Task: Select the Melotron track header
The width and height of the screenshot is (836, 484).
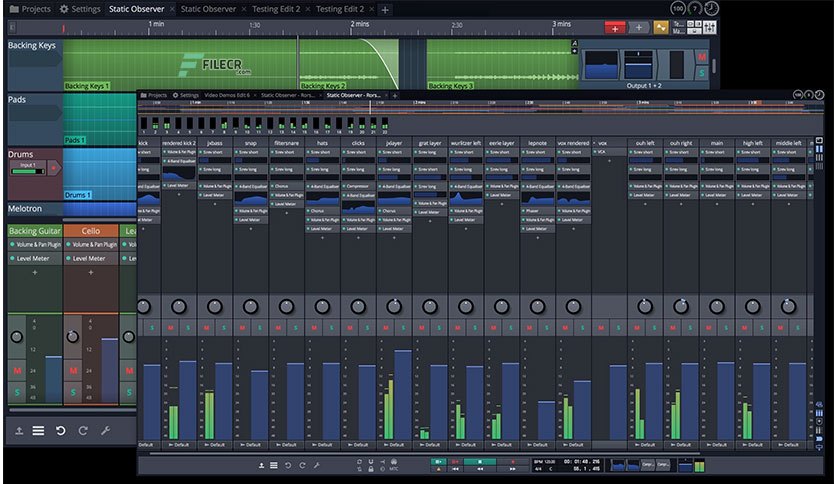Action: point(35,209)
